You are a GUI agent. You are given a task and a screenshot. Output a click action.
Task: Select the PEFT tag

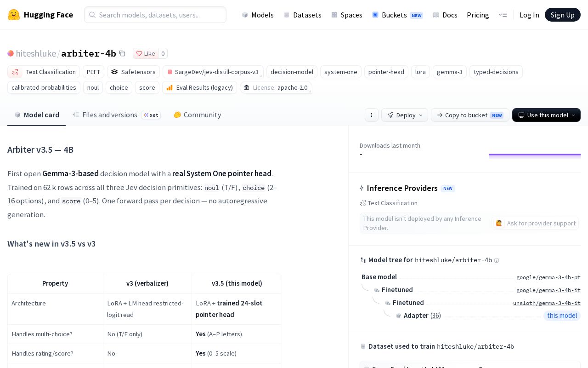point(93,72)
